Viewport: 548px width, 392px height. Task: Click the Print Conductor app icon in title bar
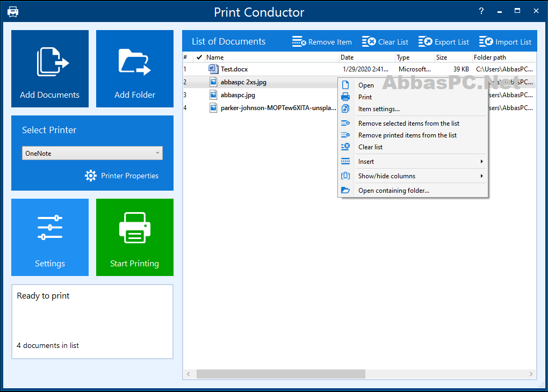point(13,12)
